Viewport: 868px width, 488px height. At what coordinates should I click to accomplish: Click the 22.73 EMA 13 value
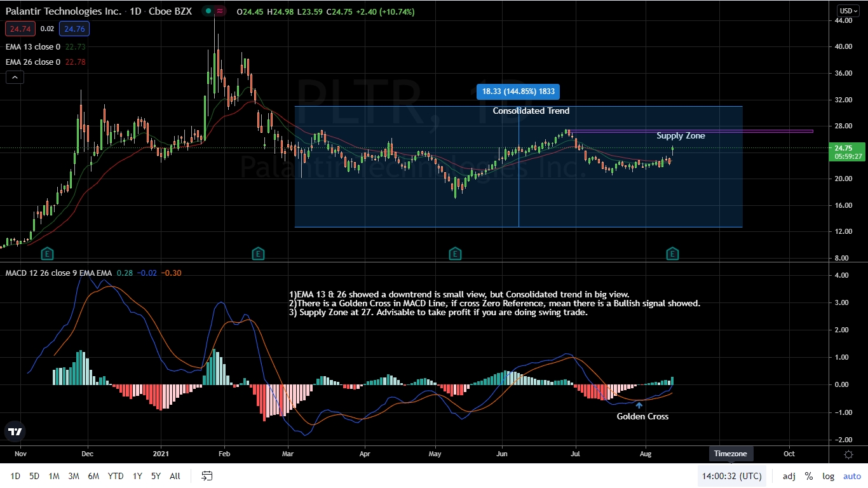[x=75, y=46]
